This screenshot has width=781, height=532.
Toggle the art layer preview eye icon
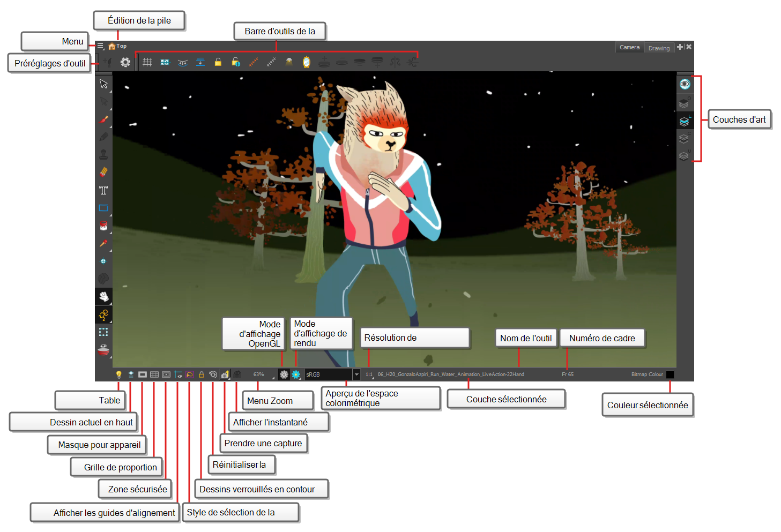point(685,84)
